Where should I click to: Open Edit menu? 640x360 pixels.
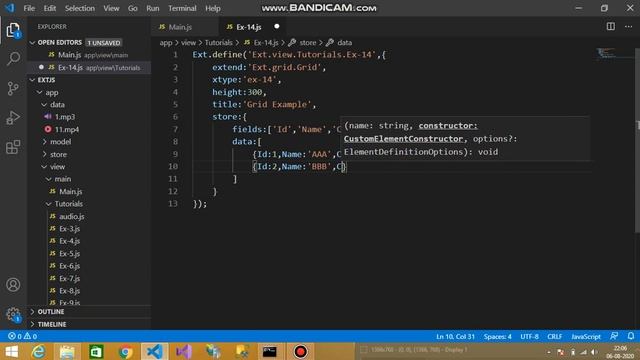pos(49,8)
